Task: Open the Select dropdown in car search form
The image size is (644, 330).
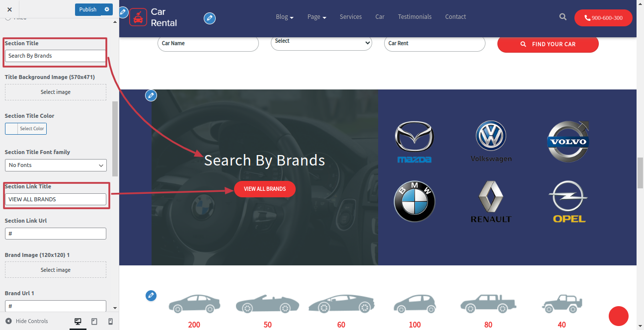Action: (322, 43)
